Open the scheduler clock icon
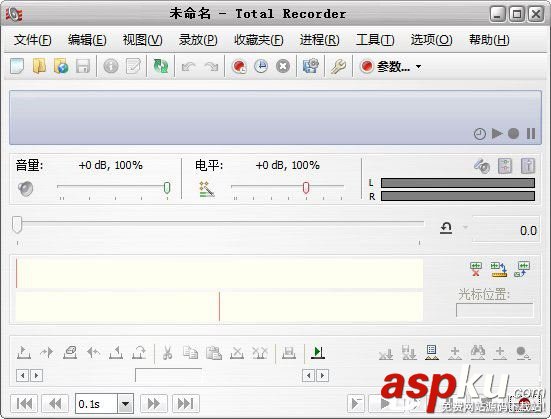This screenshot has height=419, width=551. click(261, 66)
